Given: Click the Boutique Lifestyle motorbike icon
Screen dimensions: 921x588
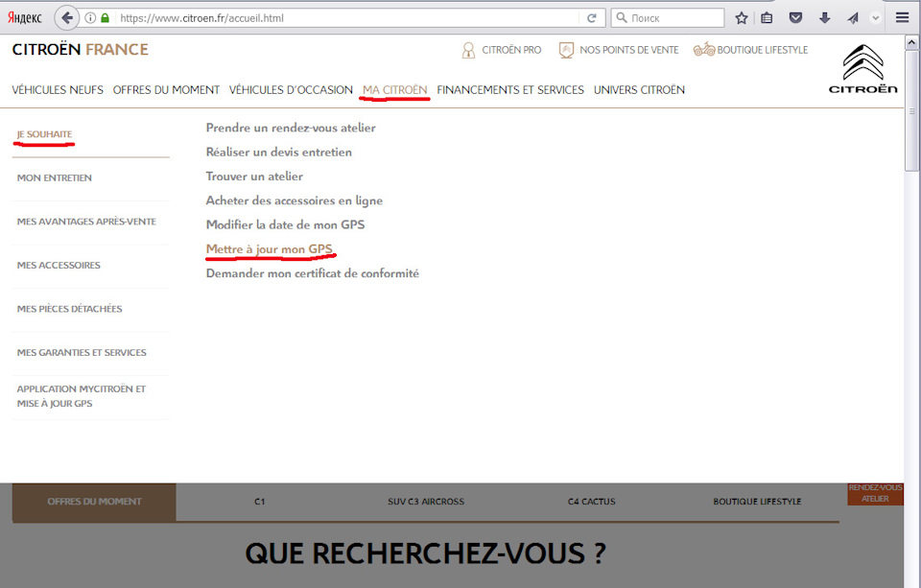Looking at the screenshot, I should (x=704, y=50).
